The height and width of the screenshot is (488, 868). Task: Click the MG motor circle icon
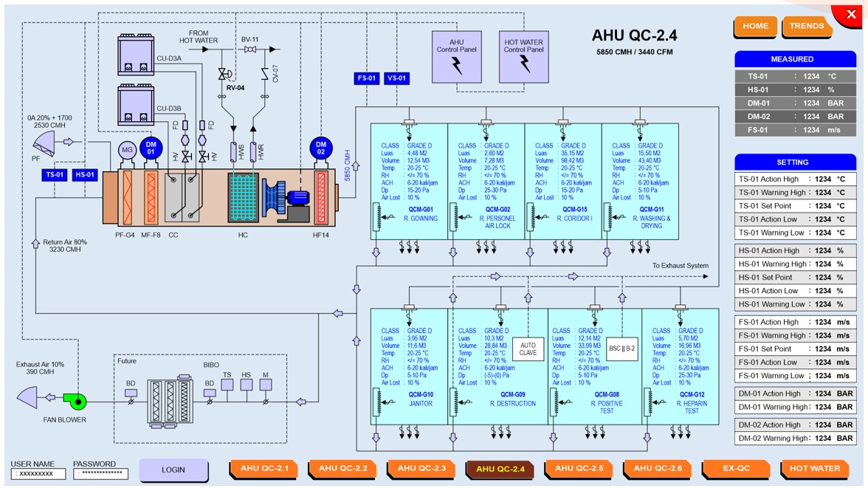point(125,151)
